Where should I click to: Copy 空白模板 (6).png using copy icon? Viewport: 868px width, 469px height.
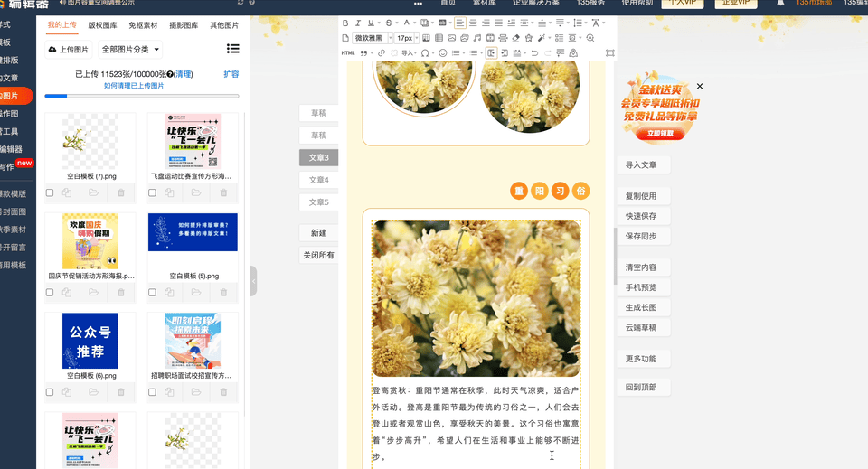click(67, 391)
